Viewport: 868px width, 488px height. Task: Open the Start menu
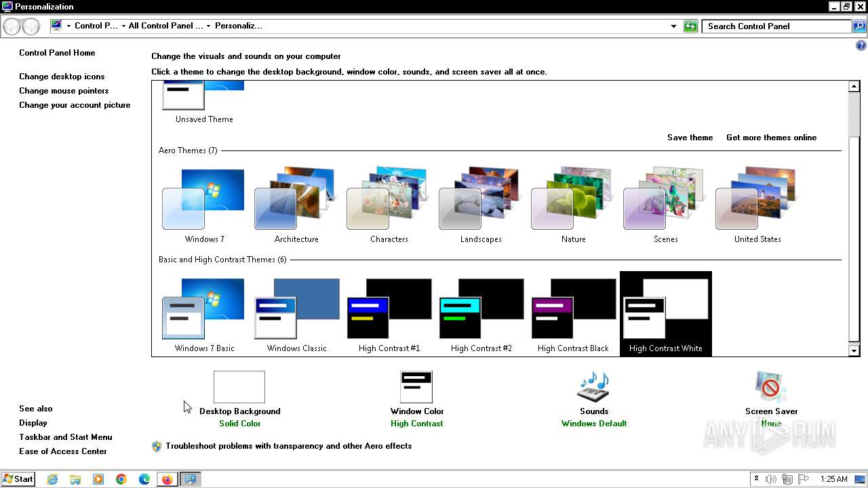click(x=18, y=479)
